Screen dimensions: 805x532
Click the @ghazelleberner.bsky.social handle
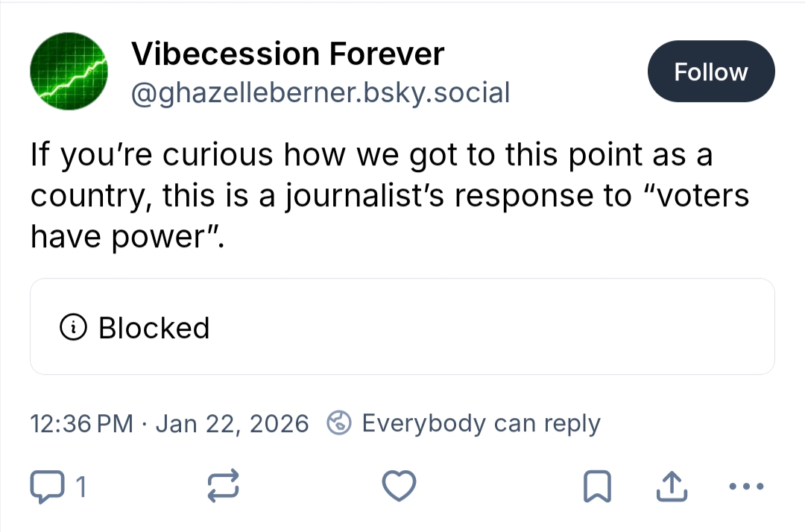321,93
